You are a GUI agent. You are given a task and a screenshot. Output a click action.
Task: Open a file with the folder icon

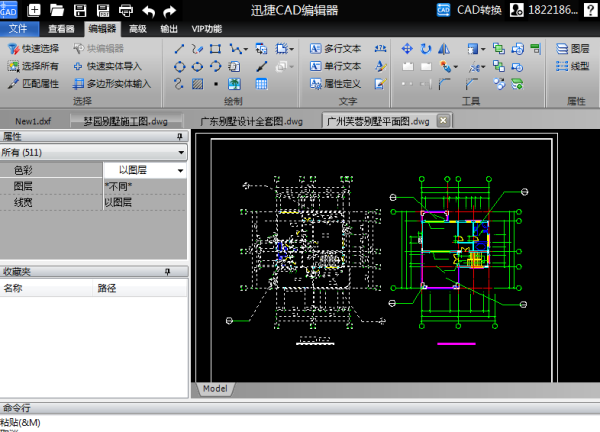57,10
